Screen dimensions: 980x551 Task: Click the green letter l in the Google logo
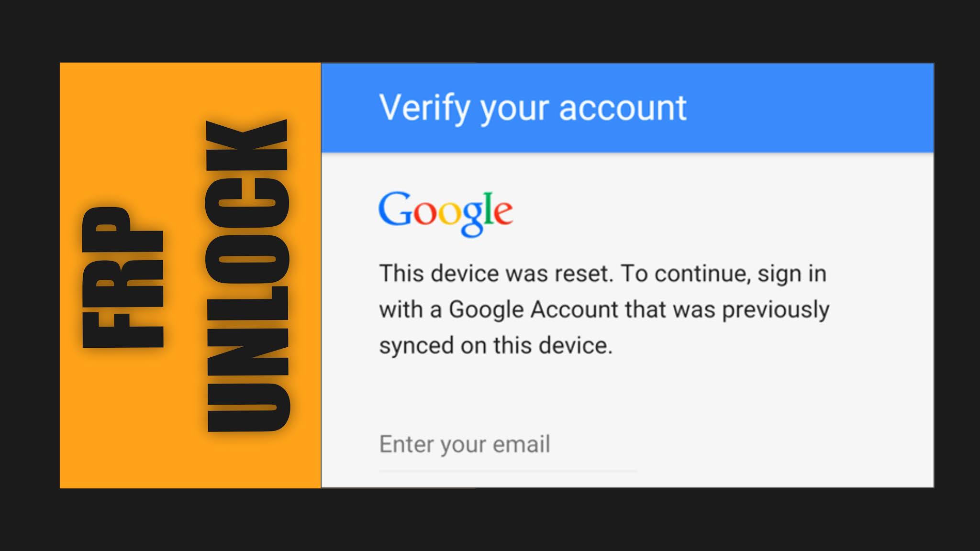[x=488, y=209]
